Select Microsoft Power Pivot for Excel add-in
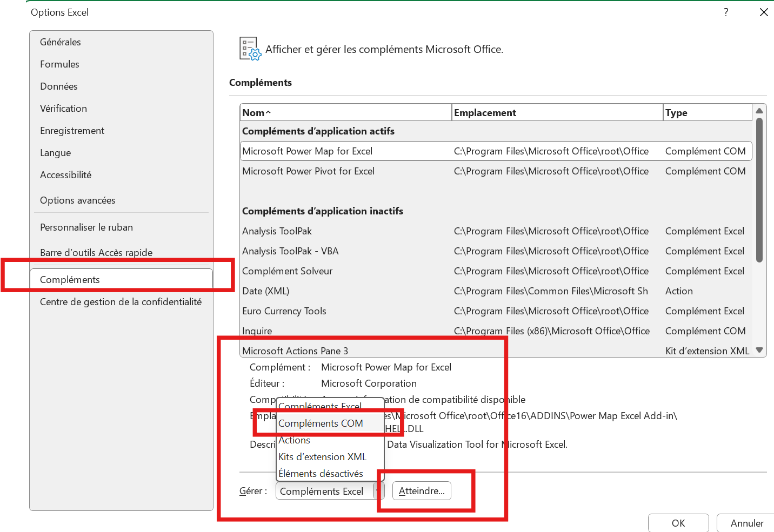 point(496,171)
